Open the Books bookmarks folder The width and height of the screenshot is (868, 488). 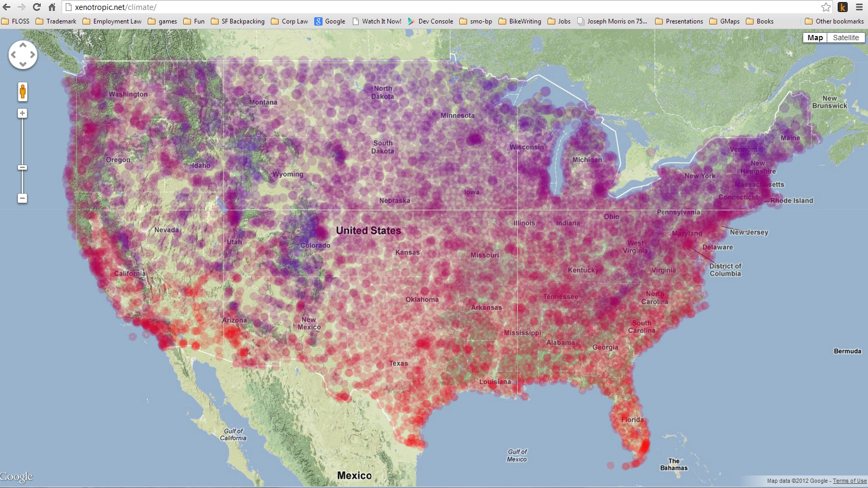click(x=759, y=21)
